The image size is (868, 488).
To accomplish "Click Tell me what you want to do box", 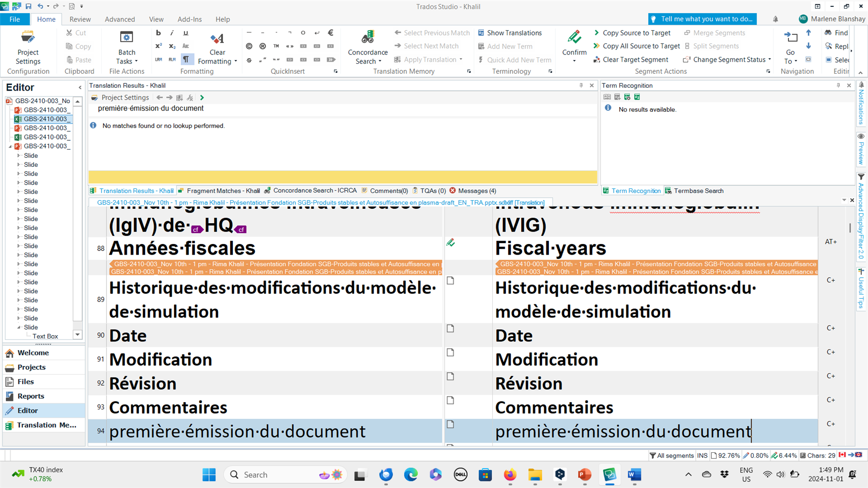I will [702, 19].
